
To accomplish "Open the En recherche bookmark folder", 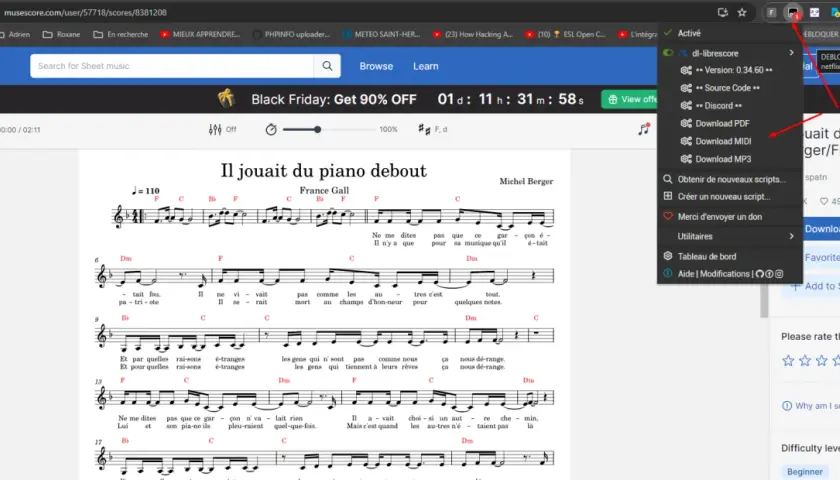I will point(121,34).
